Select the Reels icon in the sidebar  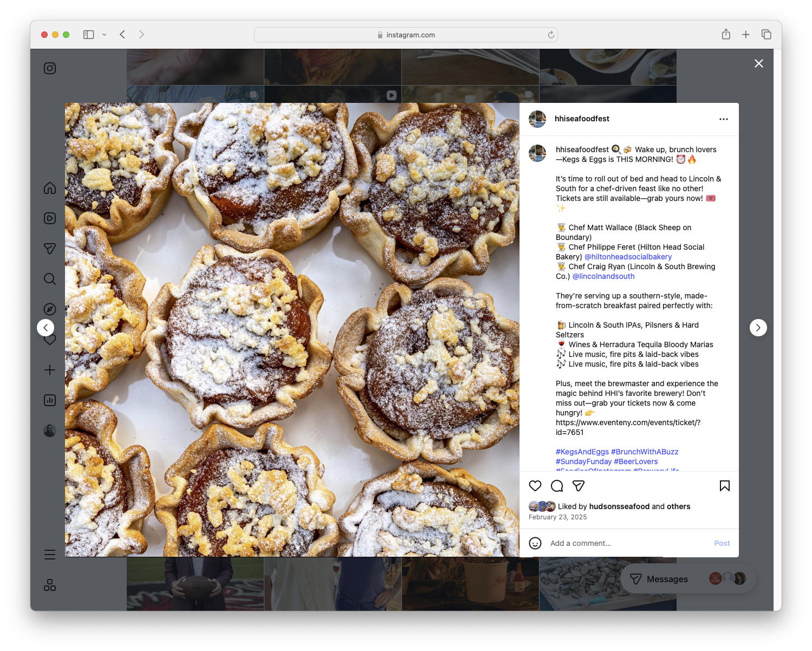(x=49, y=218)
